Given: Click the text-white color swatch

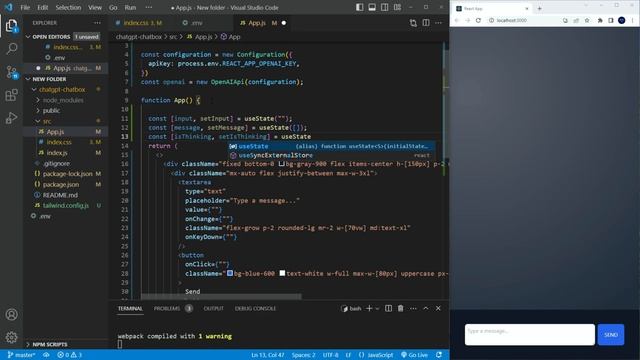Looking at the screenshot, I should click(x=282, y=273).
